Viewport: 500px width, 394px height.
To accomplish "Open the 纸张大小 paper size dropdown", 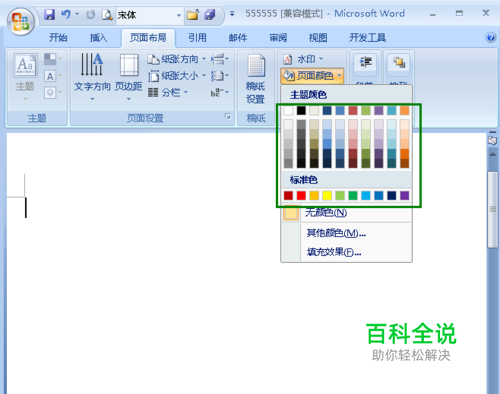I will (x=177, y=76).
